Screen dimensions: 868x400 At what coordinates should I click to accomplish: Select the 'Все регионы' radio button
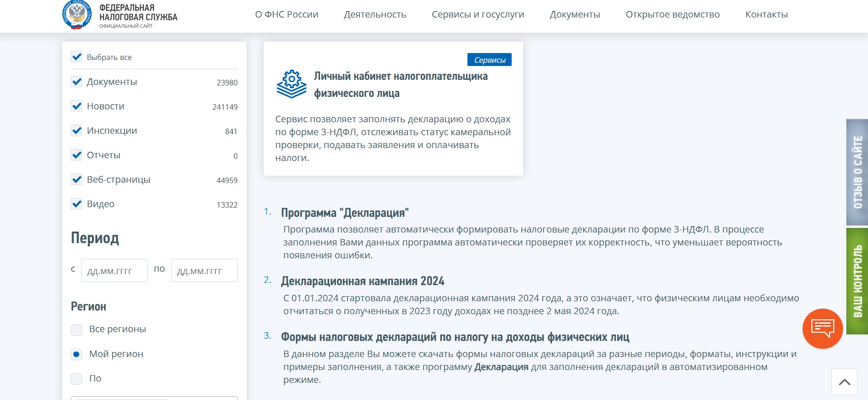point(77,330)
